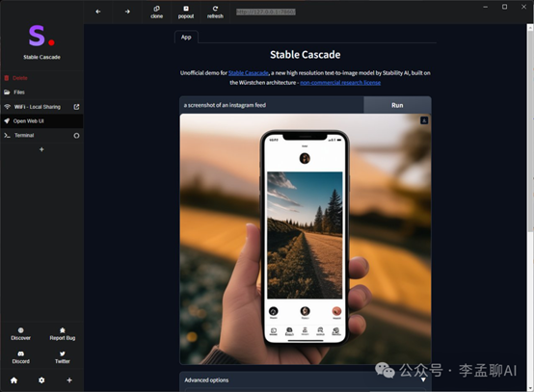534x392 pixels.
Task: Download the generated image via corner icon
Action: click(424, 120)
